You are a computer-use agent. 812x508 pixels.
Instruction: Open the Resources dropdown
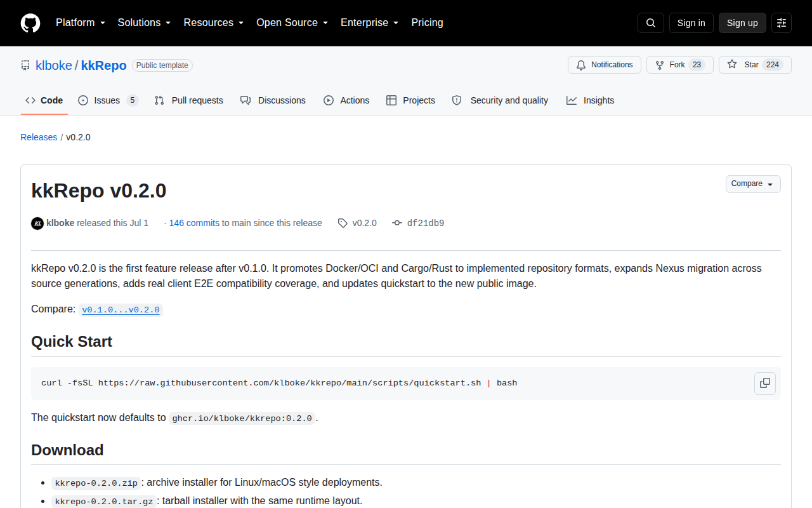pyautogui.click(x=214, y=23)
